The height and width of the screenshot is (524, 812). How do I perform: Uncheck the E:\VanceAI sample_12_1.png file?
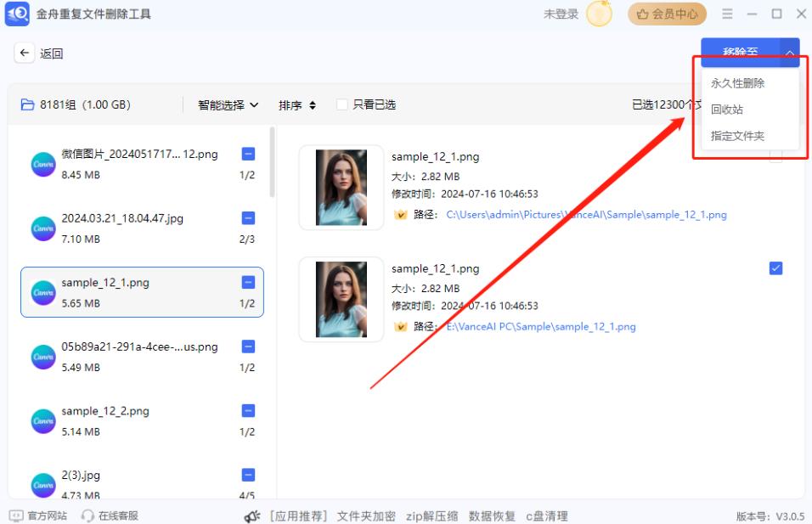tap(775, 268)
